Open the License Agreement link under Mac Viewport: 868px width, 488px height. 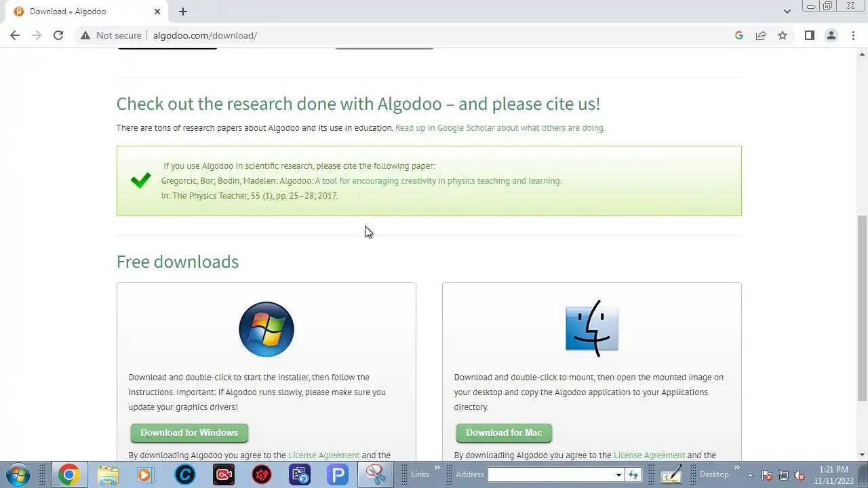[x=650, y=455]
